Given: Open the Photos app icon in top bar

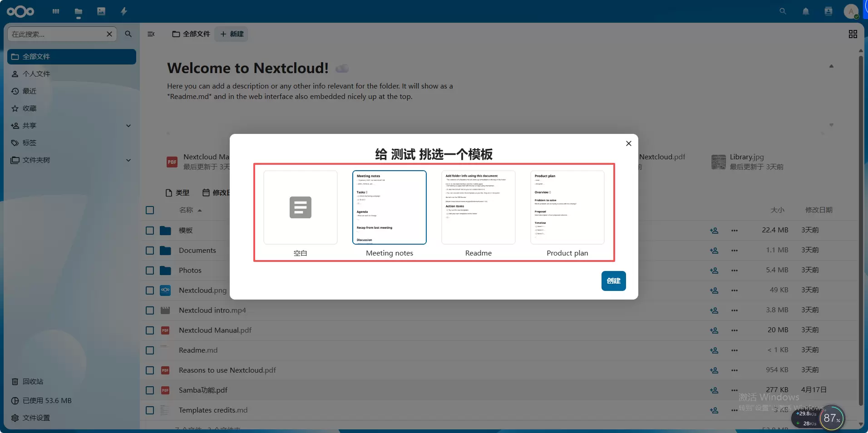Looking at the screenshot, I should [101, 11].
